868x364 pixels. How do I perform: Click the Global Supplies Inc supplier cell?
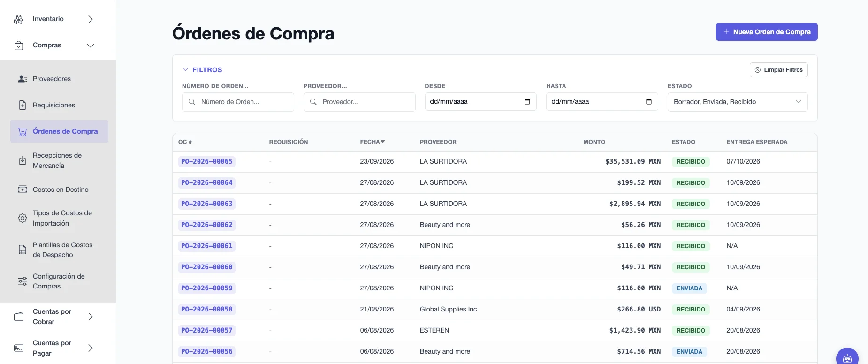(448, 309)
